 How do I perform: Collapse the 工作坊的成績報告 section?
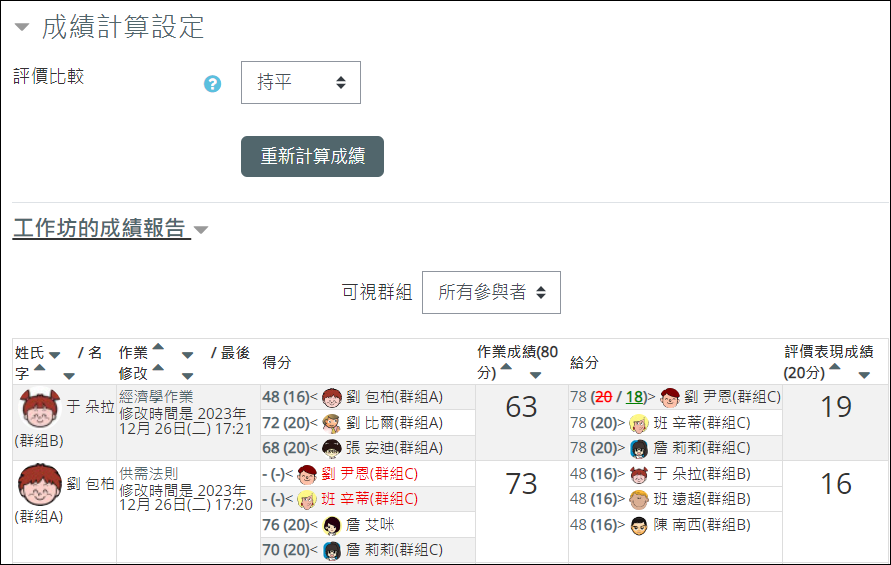coord(201,230)
